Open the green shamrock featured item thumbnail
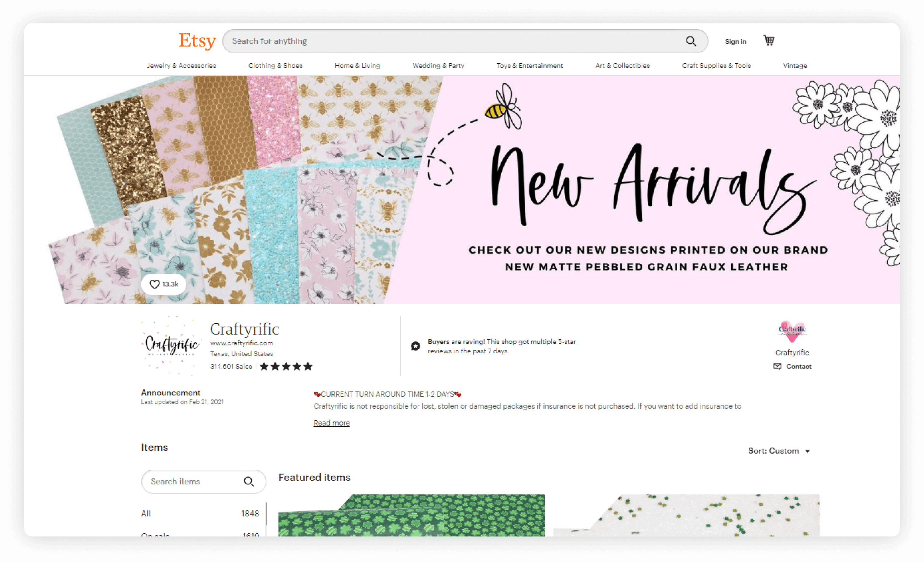Viewport: 924px width, 562px height. click(411, 515)
